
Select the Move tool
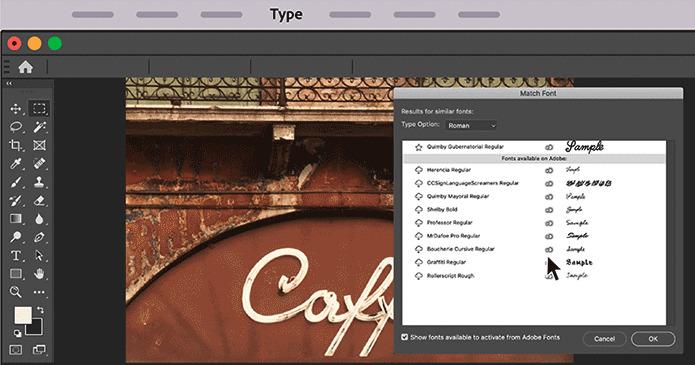click(16, 109)
